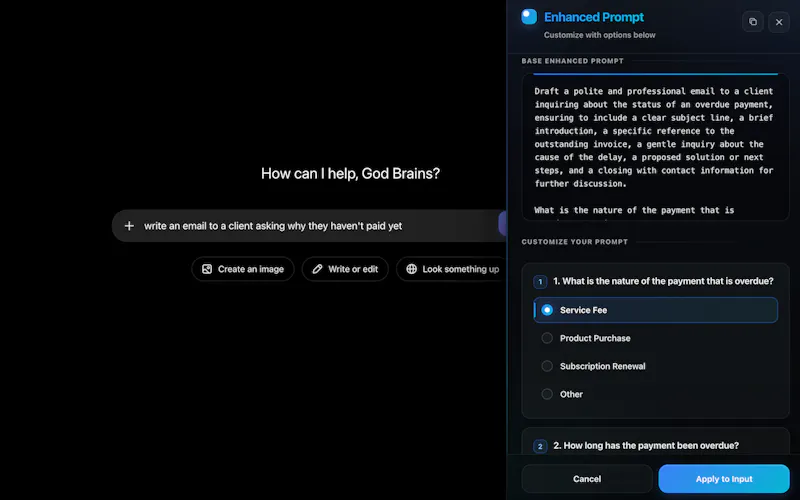This screenshot has width=800, height=500.
Task: Click the copy enhanced prompt icon
Action: (753, 22)
